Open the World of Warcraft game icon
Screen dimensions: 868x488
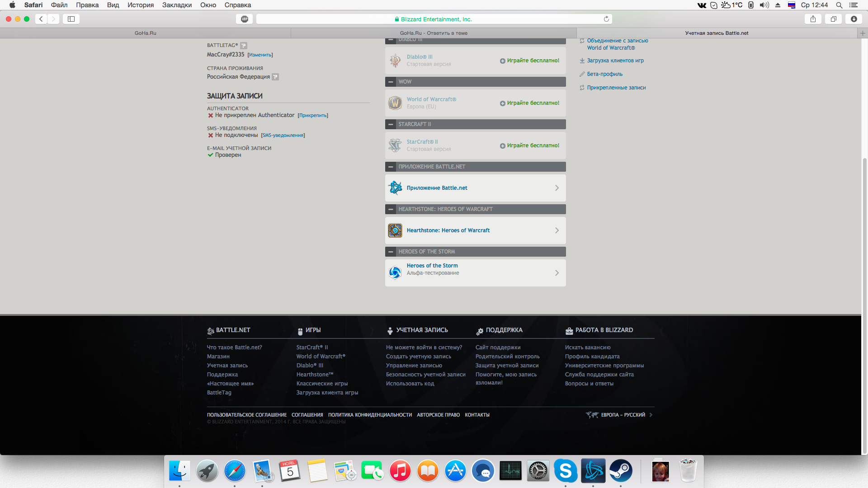tap(395, 103)
